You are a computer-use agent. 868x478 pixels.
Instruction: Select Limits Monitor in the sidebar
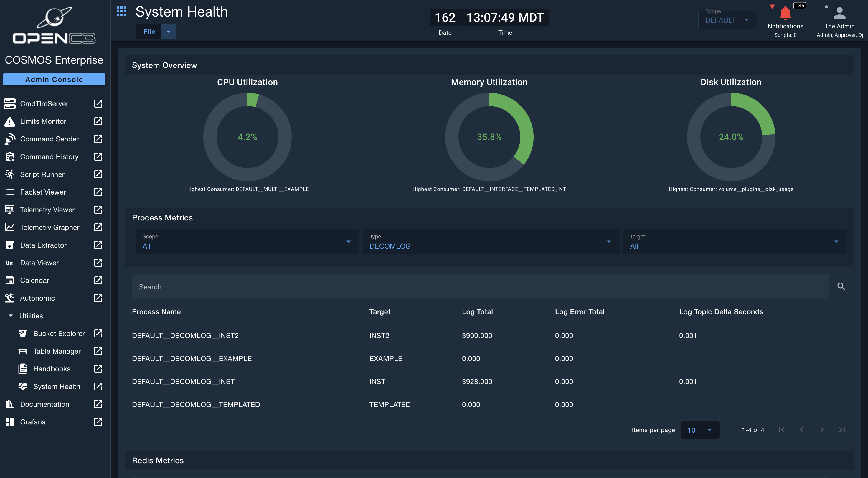tap(43, 121)
